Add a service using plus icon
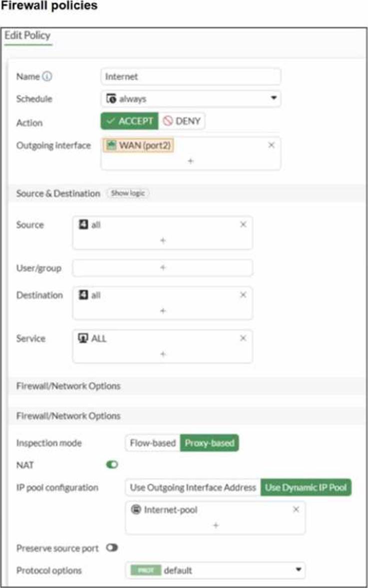 click(163, 354)
